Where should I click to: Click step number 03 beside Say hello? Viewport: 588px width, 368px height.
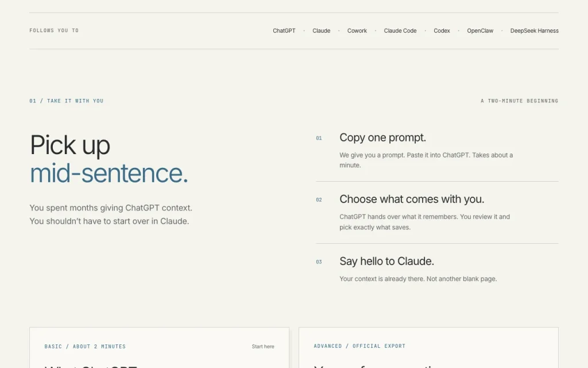[319, 262]
